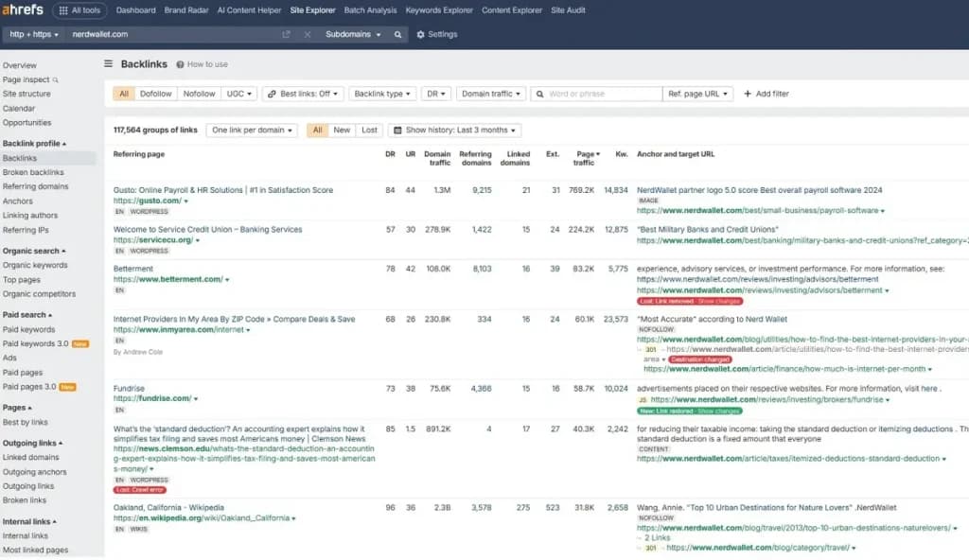The width and height of the screenshot is (969, 560).
Task: Select the New links toggle
Action: pyautogui.click(x=342, y=131)
